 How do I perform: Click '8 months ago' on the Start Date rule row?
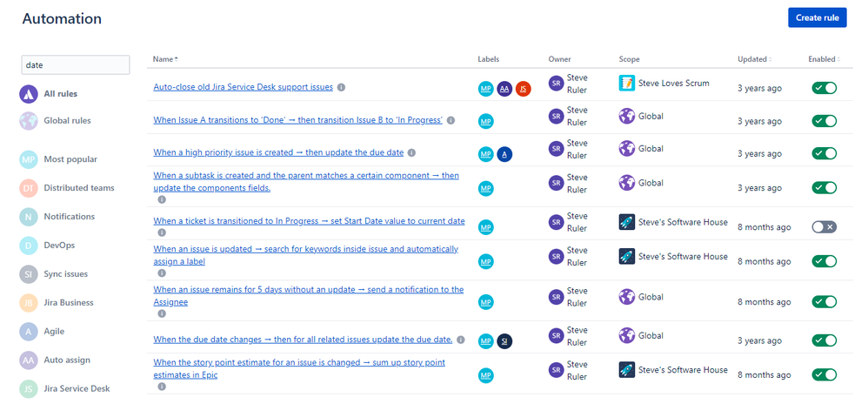tap(764, 227)
